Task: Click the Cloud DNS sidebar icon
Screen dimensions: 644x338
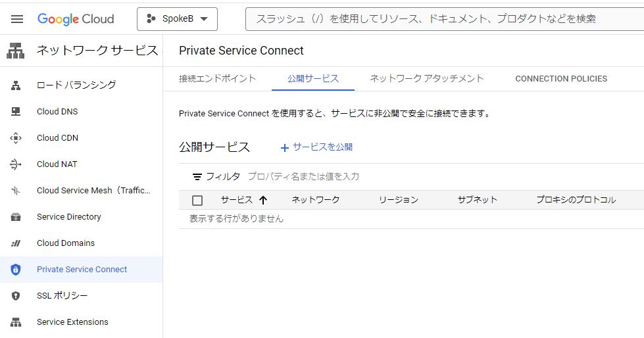Action: [16, 112]
